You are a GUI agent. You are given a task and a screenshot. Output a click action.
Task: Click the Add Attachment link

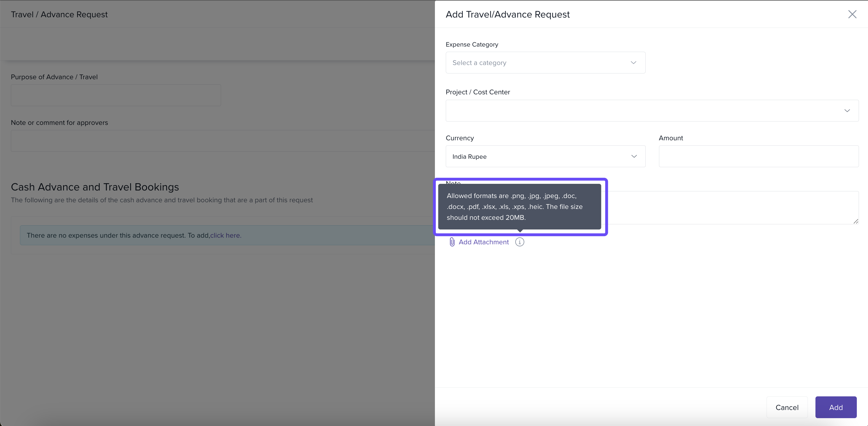pos(484,242)
